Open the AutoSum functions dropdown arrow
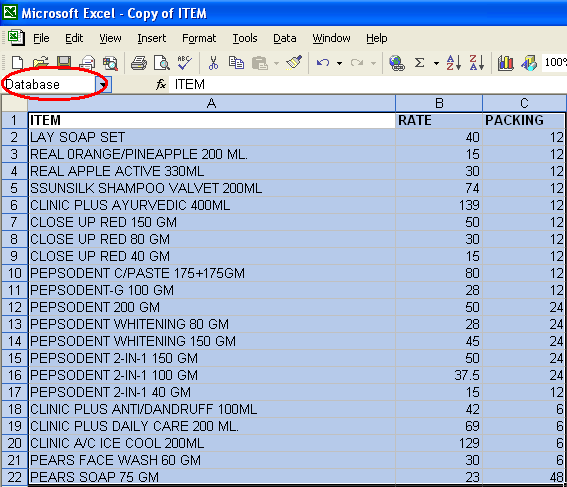Screen dimensions: 567x487 tap(436, 63)
